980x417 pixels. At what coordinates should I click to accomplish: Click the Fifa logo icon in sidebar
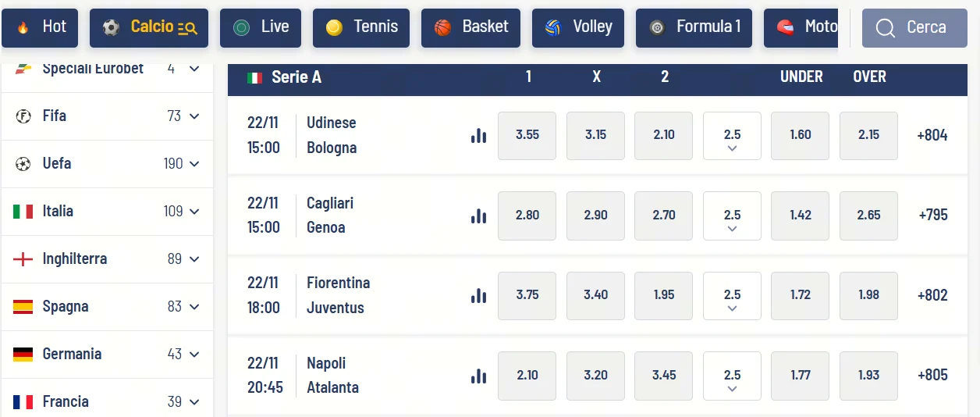click(x=23, y=116)
